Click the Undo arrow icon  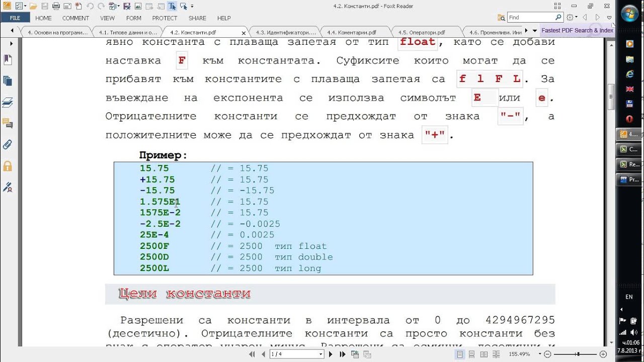click(90, 7)
